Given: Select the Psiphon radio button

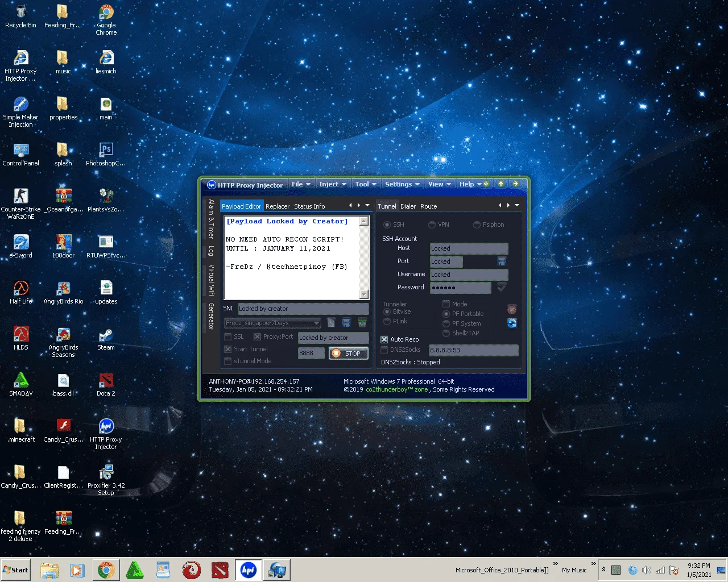Looking at the screenshot, I should [477, 225].
